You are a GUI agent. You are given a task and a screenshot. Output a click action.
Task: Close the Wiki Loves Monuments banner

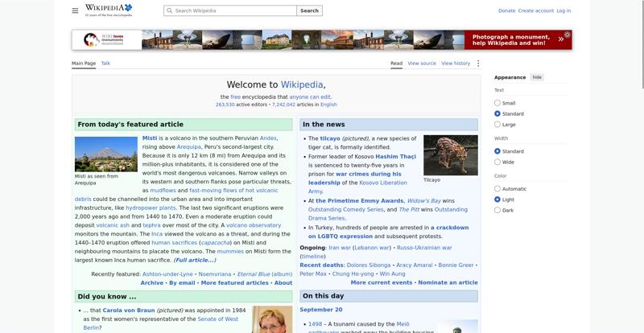568,35
